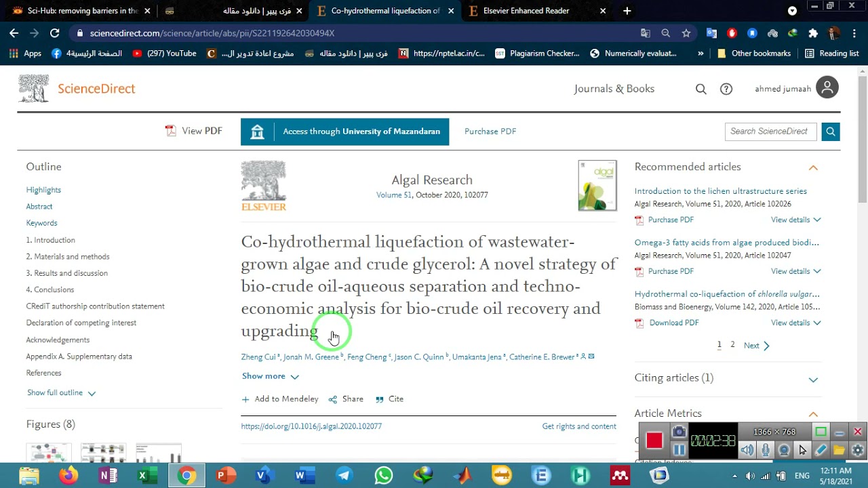Open the recorder's settings gear
The width and height of the screenshot is (868, 488).
(857, 450)
